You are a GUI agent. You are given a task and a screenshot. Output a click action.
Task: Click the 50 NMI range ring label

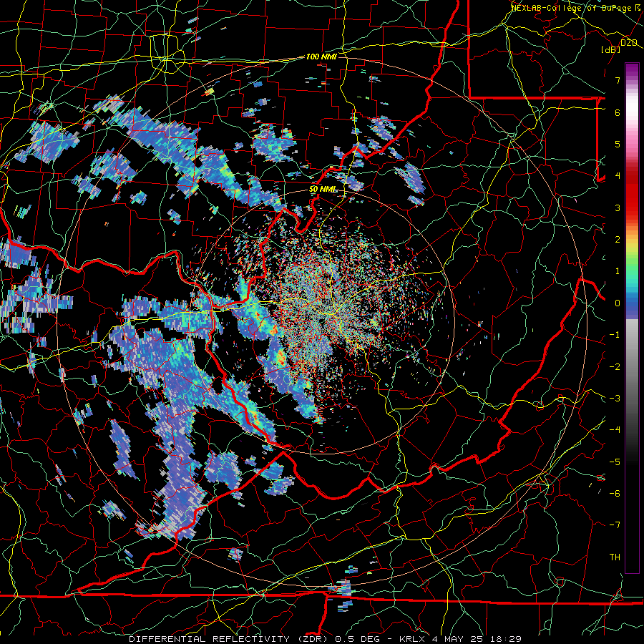pos(323,190)
